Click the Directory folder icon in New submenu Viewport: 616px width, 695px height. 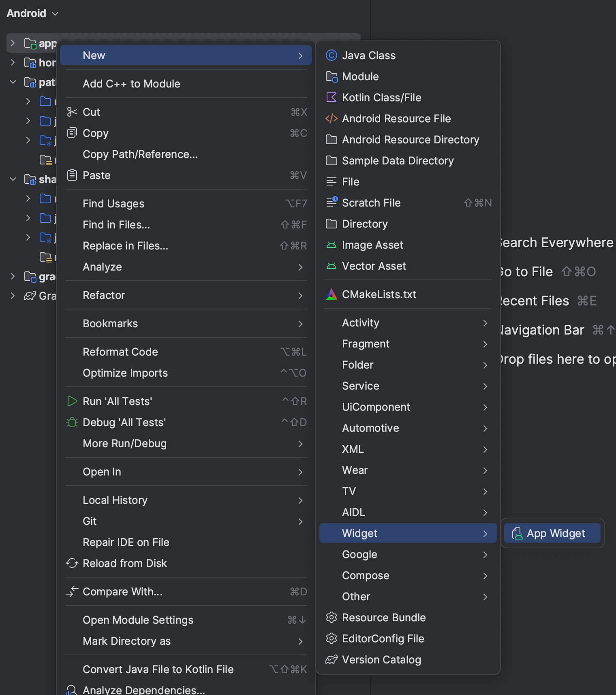[332, 224]
